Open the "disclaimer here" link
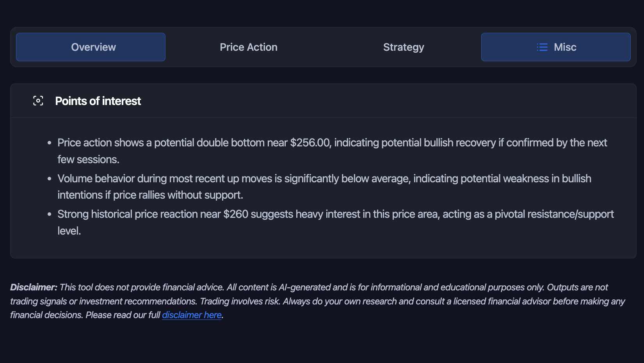This screenshot has width=644, height=363. click(x=192, y=315)
